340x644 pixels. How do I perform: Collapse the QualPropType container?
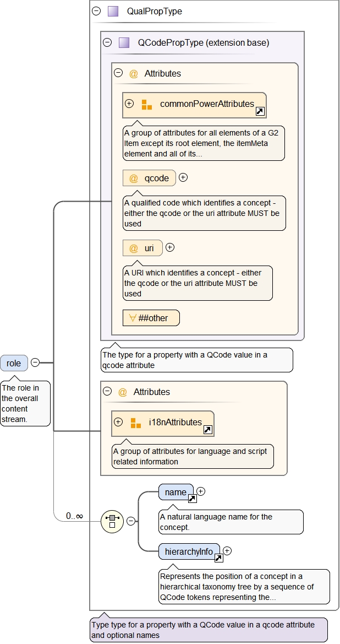click(96, 11)
